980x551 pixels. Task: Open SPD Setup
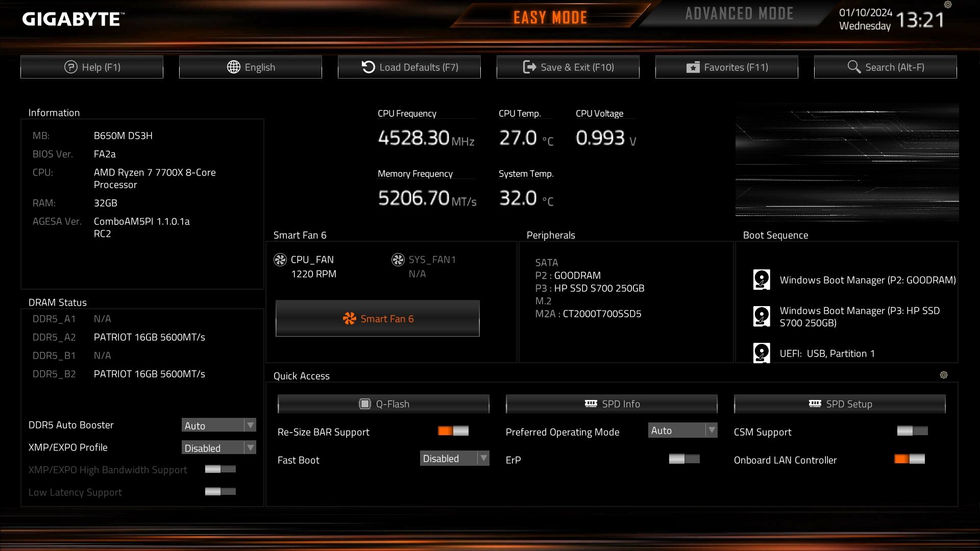(840, 404)
